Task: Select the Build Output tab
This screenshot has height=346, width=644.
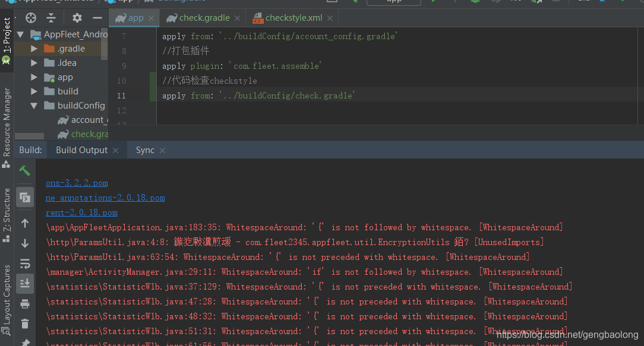Action: [x=82, y=150]
